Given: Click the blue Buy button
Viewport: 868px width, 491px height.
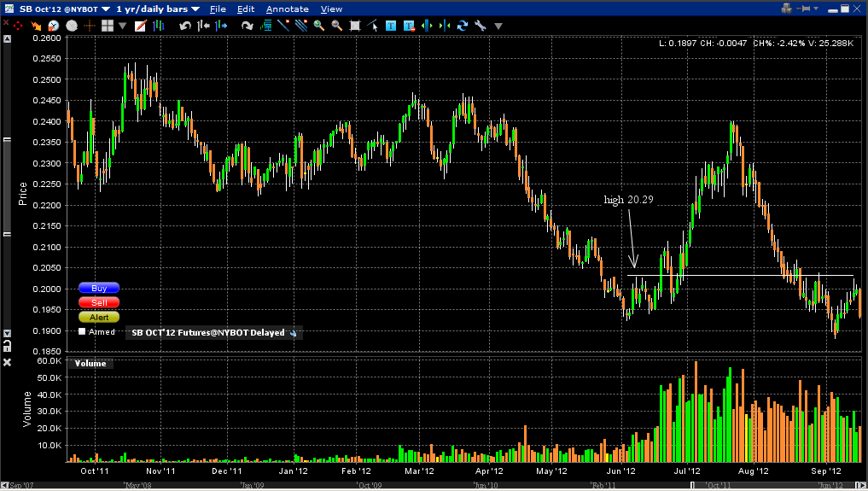Looking at the screenshot, I should pos(99,288).
